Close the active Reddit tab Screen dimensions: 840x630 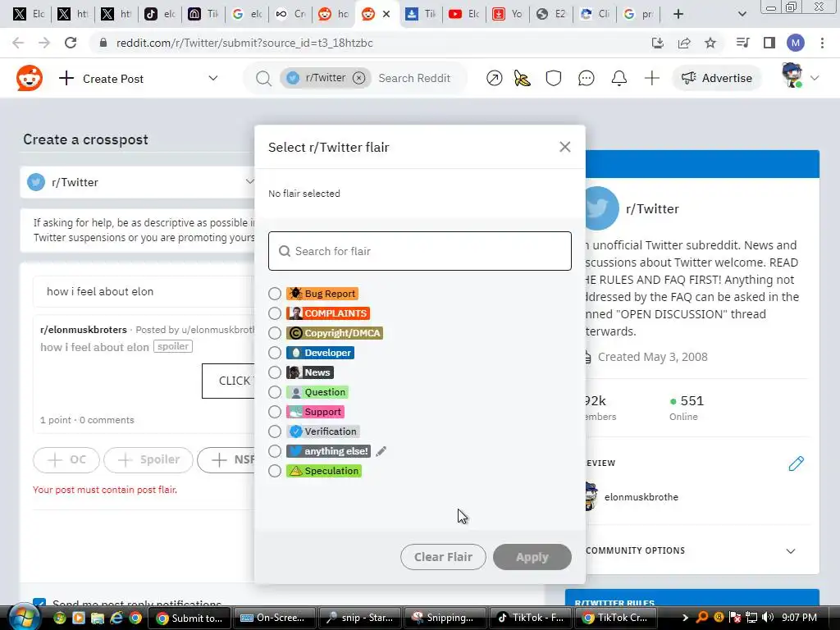tap(386, 14)
